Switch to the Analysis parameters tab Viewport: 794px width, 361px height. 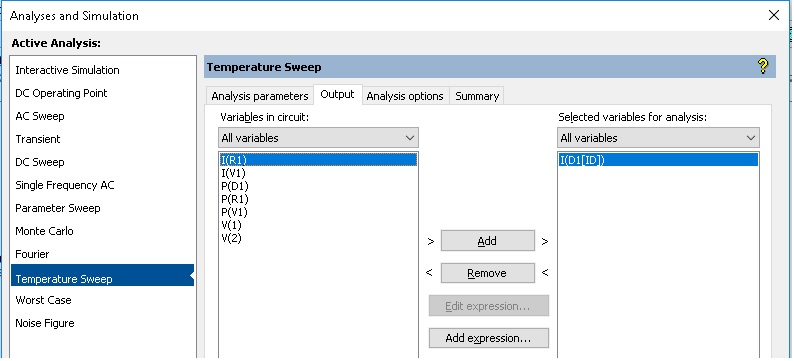[260, 96]
